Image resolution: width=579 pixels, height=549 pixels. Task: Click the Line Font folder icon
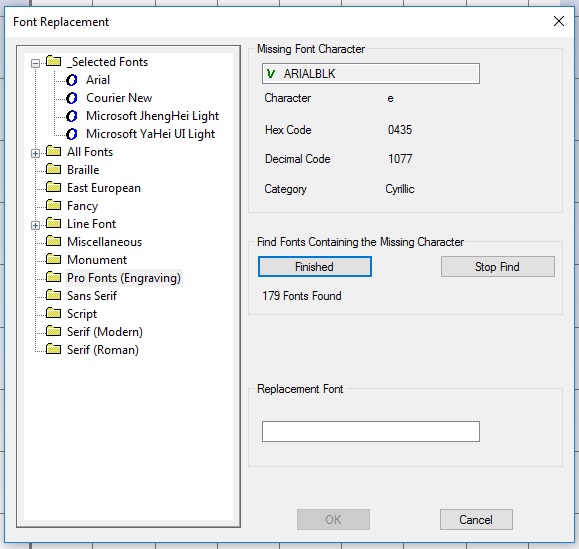(54, 223)
